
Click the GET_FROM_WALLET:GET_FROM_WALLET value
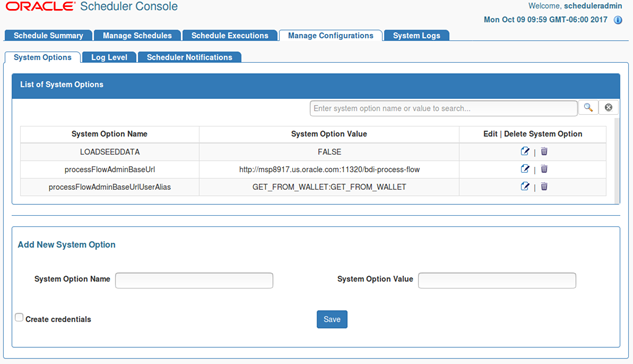click(329, 187)
